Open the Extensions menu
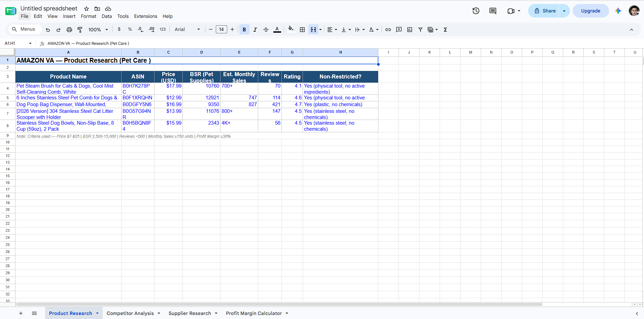The width and height of the screenshot is (644, 319). pos(145,16)
